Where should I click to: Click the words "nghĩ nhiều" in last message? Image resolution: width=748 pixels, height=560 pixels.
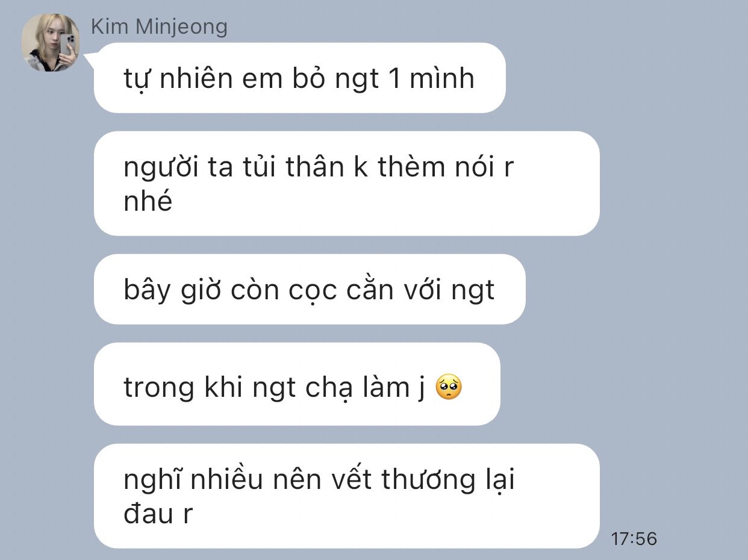[x=193, y=481]
